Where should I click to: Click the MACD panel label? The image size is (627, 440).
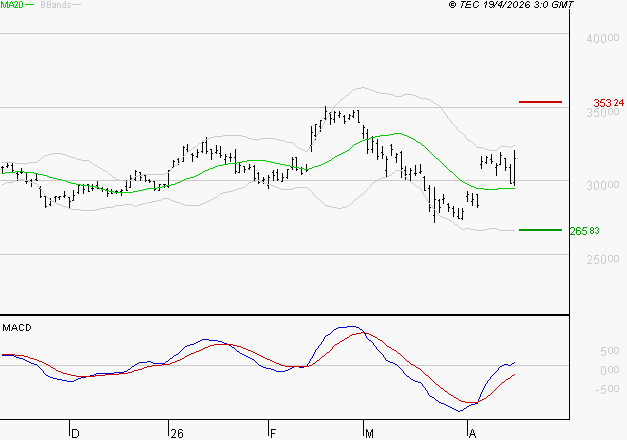pyautogui.click(x=17, y=328)
